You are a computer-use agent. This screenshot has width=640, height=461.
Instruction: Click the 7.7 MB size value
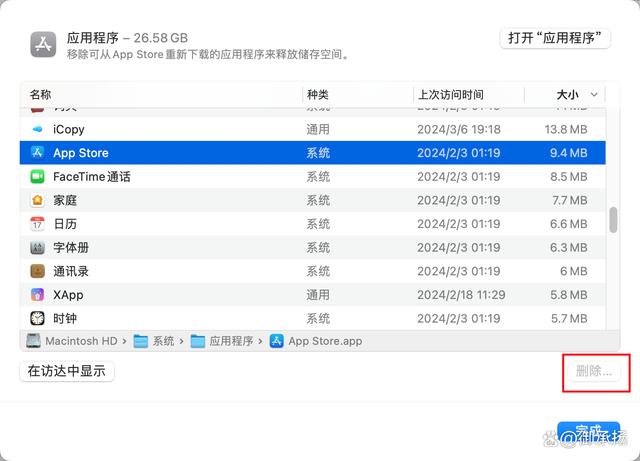[x=570, y=200]
